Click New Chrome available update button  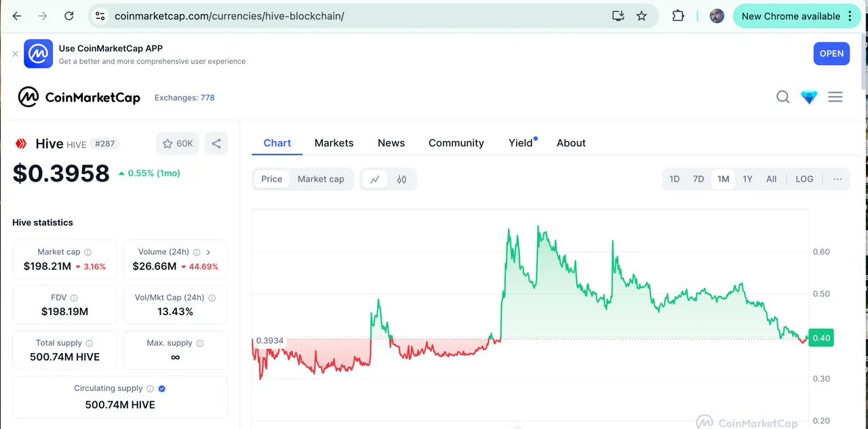[x=797, y=16]
